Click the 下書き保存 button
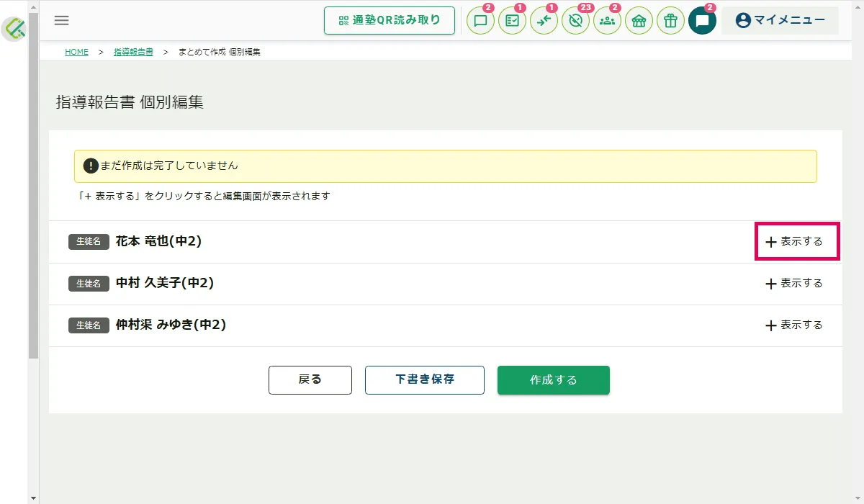The image size is (864, 504). point(425,380)
